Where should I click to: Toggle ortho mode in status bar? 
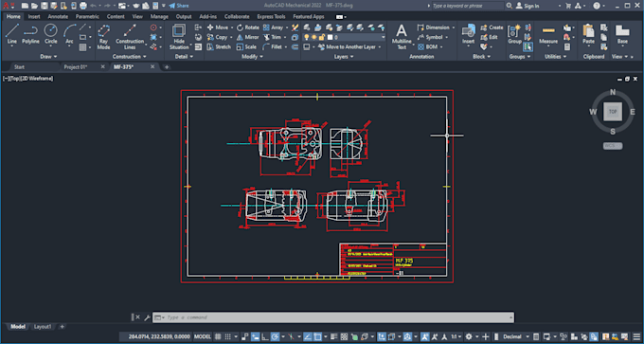tap(265, 336)
